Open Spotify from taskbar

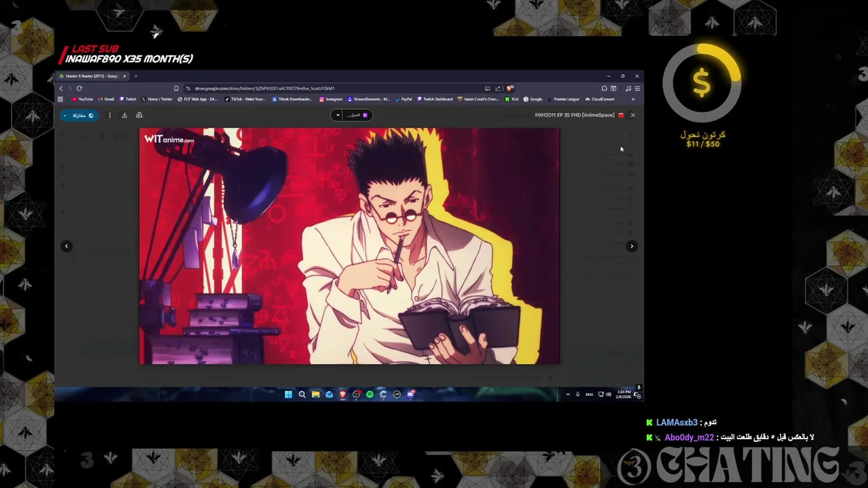point(370,394)
